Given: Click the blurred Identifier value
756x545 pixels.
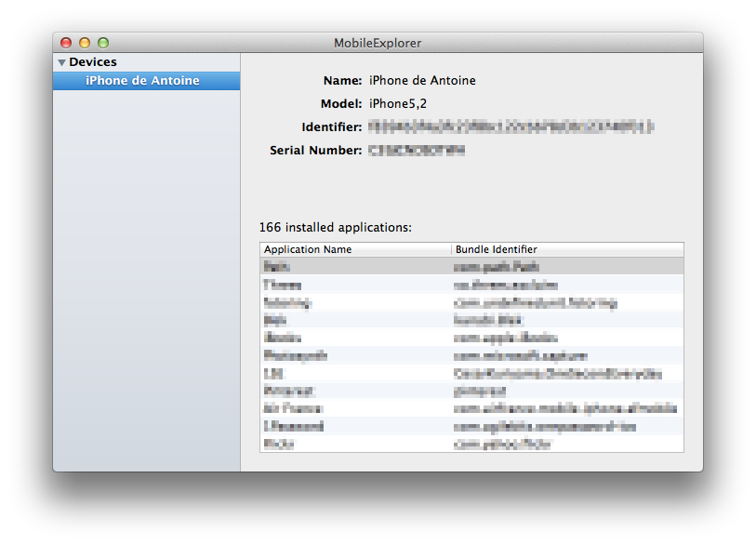Looking at the screenshot, I should click(x=511, y=126).
